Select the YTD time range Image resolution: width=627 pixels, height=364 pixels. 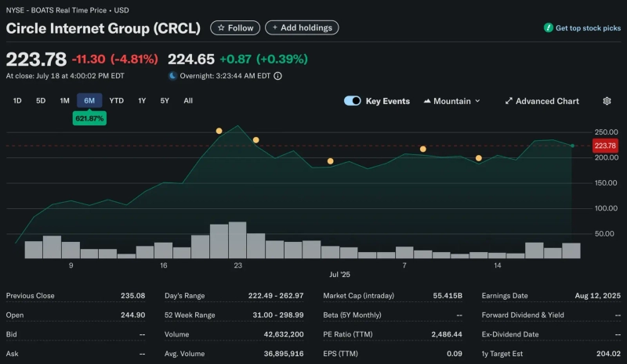tap(116, 101)
